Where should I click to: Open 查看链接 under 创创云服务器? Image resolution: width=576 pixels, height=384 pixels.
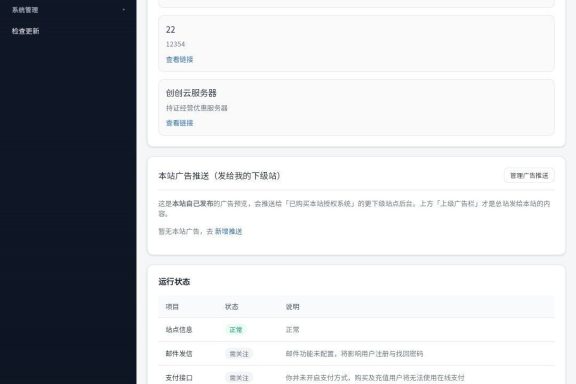point(179,123)
